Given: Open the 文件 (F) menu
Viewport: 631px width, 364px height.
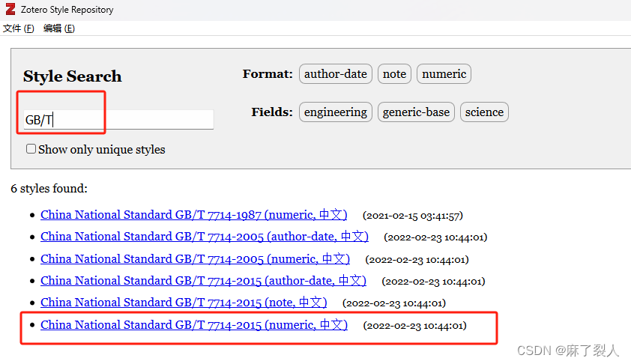Looking at the screenshot, I should [19, 28].
